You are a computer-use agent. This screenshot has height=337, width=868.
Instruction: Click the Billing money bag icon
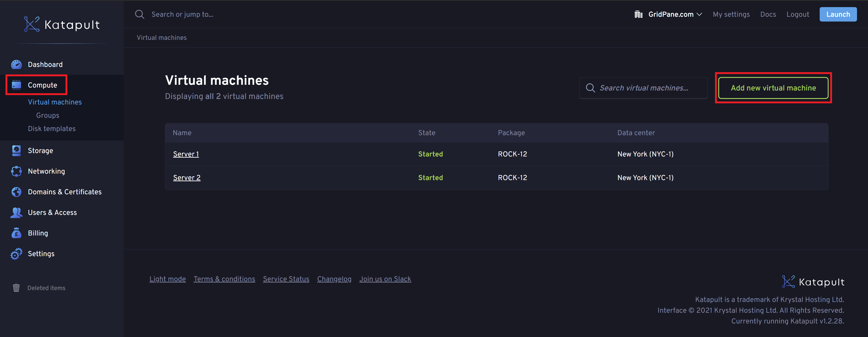click(16, 233)
